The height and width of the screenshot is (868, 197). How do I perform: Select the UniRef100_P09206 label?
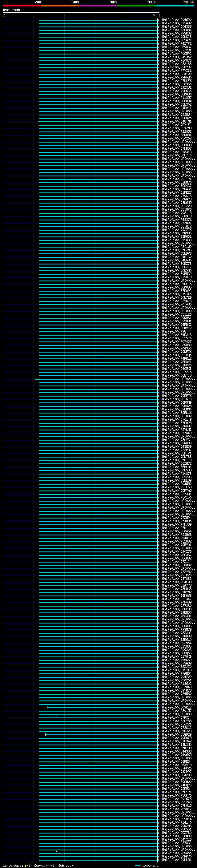177,477
